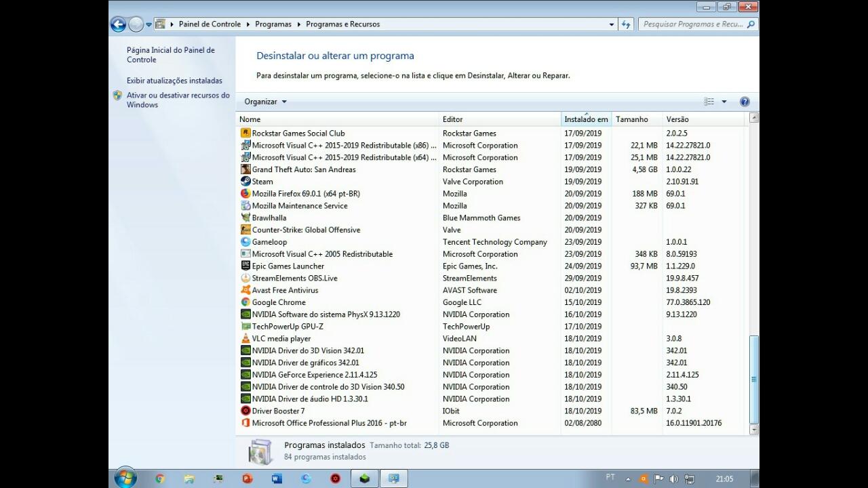Select Microsoft Visual C++ 2005 Redistributable row

492,254
